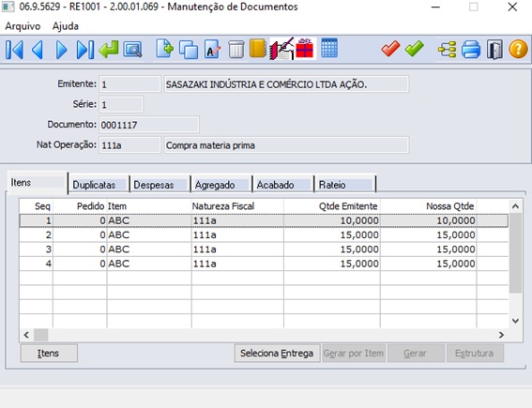Click the Documento field 0001117
The height and width of the screenshot is (408, 532).
click(149, 125)
